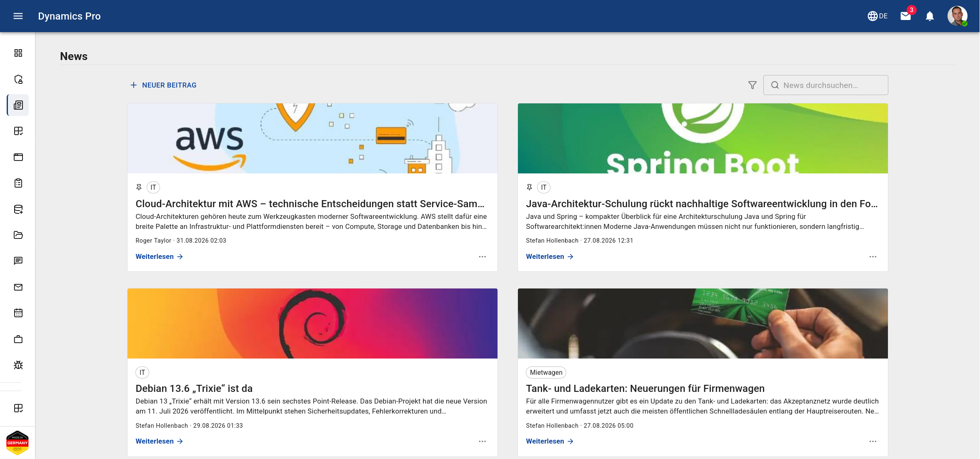Click Weiterlesen on the Debian article
The height and width of the screenshot is (459, 980).
pos(159,441)
